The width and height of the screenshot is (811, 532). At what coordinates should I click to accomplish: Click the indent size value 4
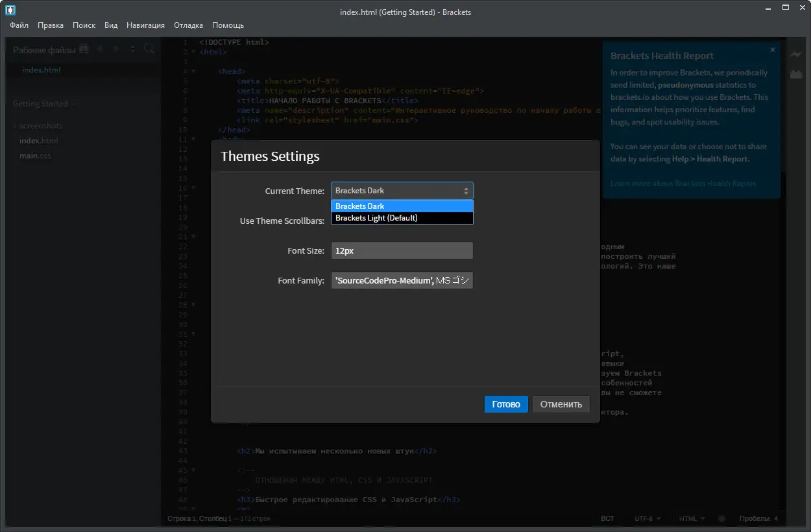[x=775, y=519]
